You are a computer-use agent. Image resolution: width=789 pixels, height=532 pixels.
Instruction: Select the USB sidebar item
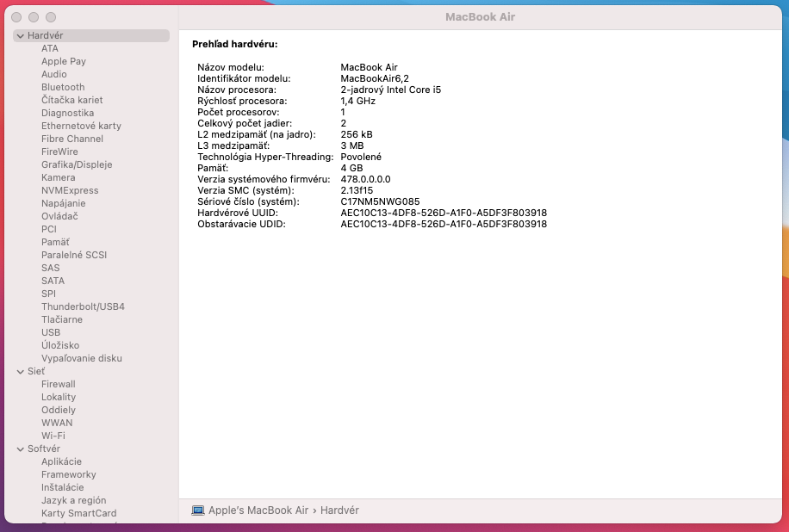click(x=51, y=332)
